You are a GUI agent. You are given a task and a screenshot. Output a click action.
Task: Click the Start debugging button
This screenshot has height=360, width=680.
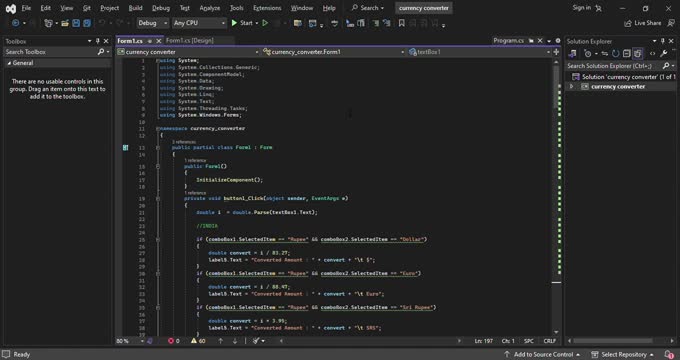[242, 23]
